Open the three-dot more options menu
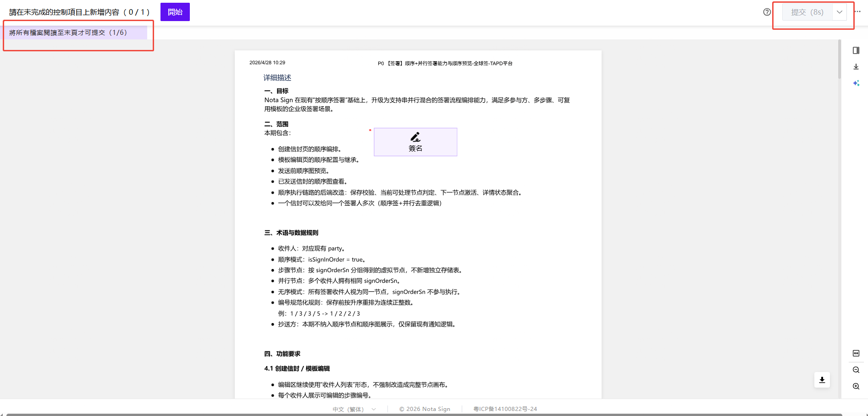The width and height of the screenshot is (868, 416). (857, 12)
